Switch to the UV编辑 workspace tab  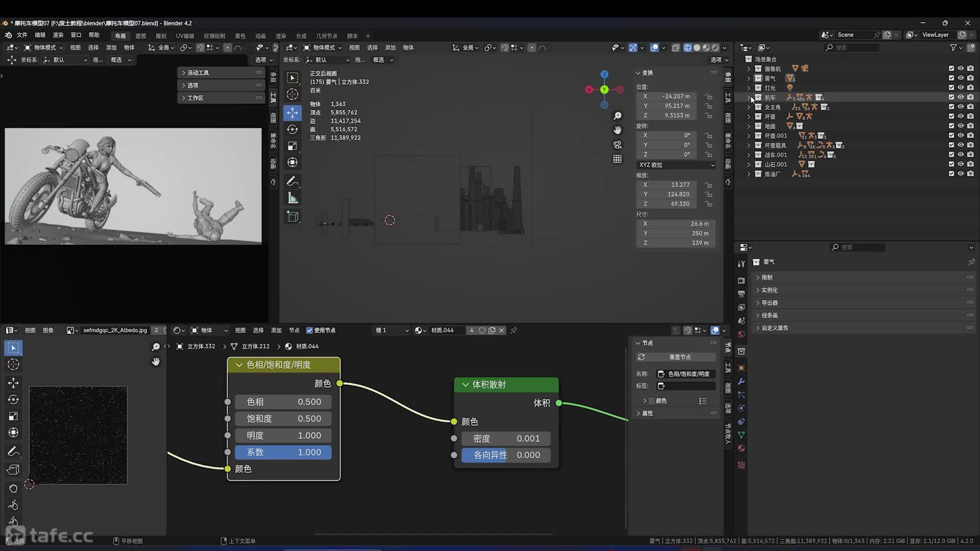(185, 36)
